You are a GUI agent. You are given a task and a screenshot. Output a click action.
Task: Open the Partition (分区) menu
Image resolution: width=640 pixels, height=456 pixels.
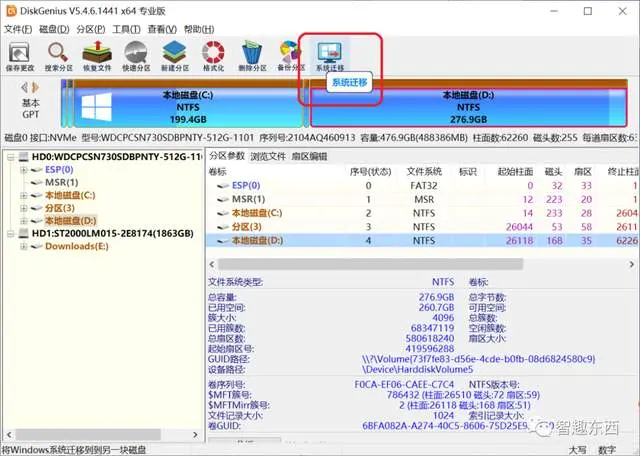pos(91,29)
